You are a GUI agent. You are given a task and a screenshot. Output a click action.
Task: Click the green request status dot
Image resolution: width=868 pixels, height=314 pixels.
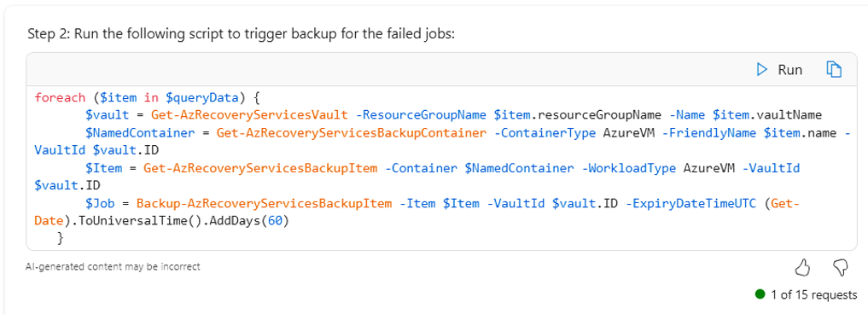tap(760, 294)
